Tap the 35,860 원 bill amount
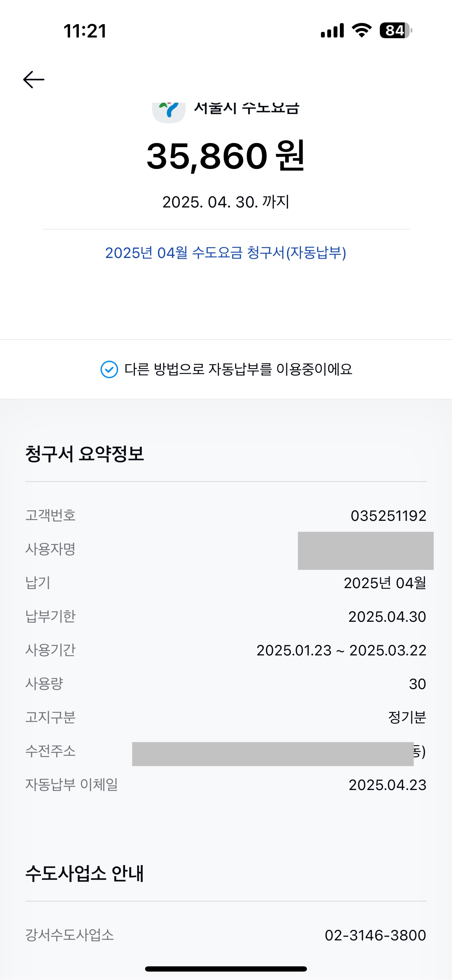Viewport: 452px width, 980px height. 226,156
